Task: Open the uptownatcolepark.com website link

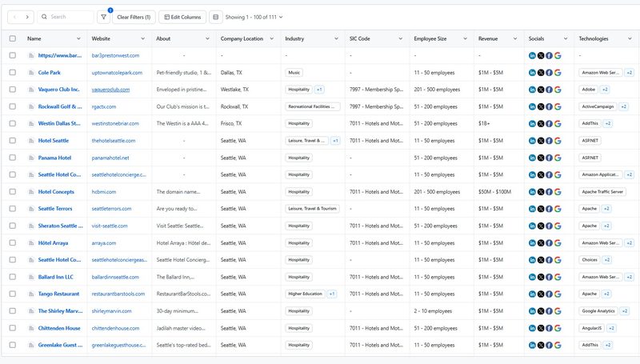Action: tap(117, 73)
